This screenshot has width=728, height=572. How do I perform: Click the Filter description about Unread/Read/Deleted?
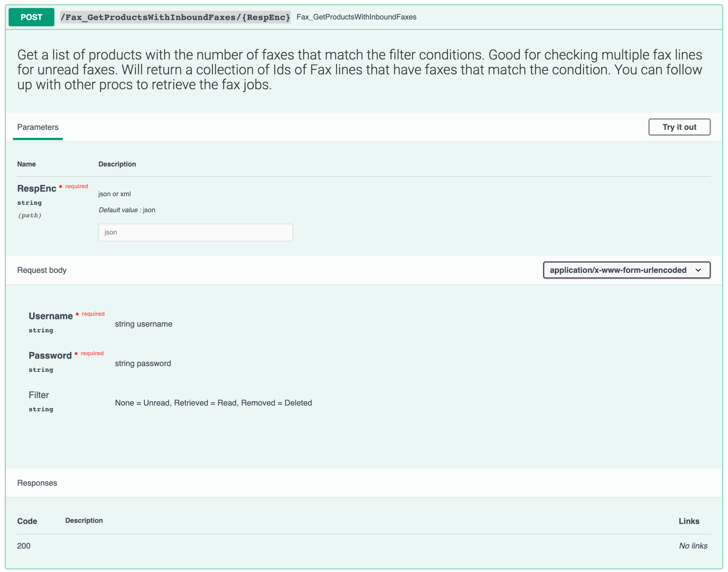click(x=213, y=403)
